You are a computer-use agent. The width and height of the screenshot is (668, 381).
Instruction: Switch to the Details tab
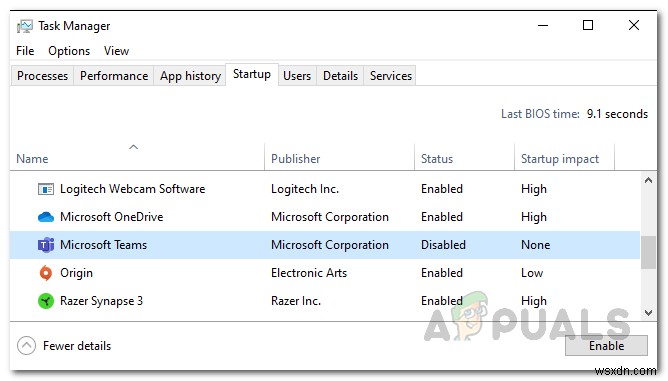click(x=340, y=76)
